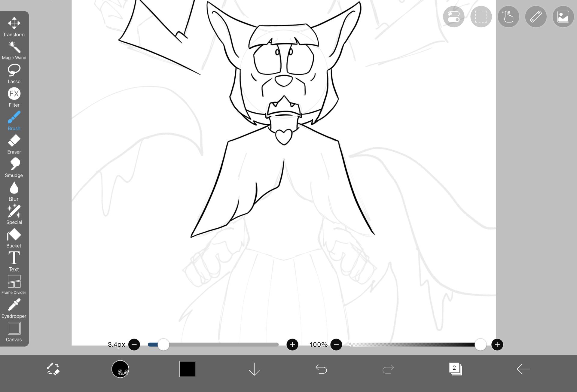
Task: Open the layers panel showing 2
Action: pos(455,369)
